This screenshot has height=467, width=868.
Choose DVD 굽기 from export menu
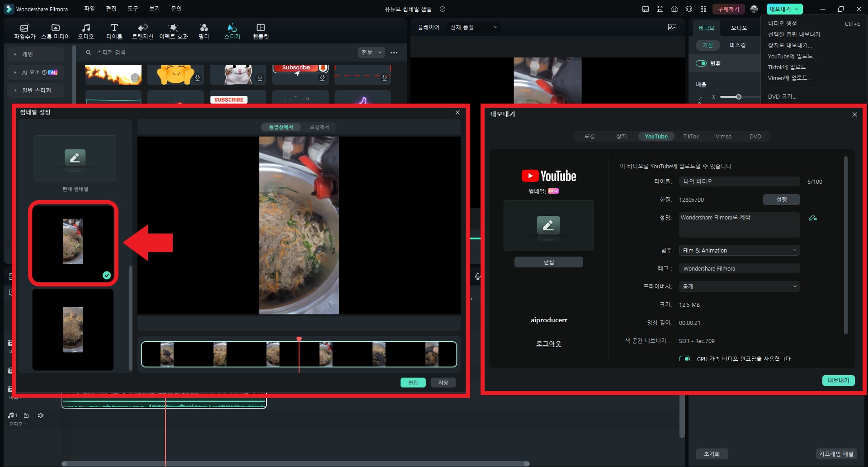[x=782, y=96]
